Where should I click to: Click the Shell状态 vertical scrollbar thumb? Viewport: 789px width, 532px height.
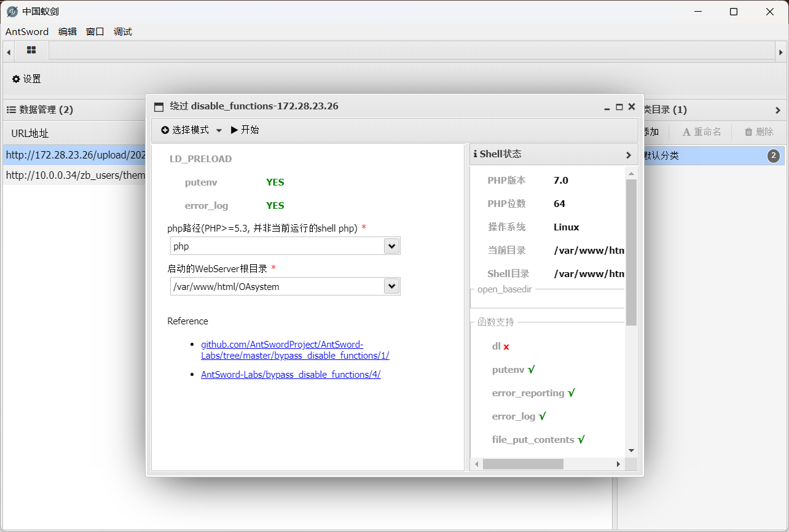(631, 252)
